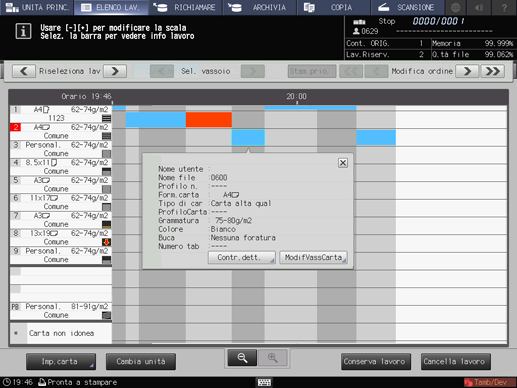Click the orange job bar in timeline
The height and width of the screenshot is (388, 517).
coord(209,120)
